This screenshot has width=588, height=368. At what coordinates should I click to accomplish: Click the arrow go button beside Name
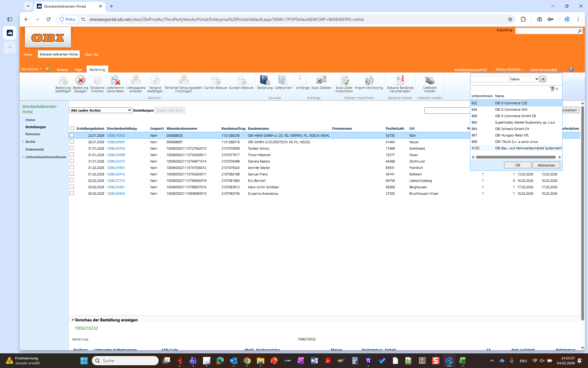(543, 79)
